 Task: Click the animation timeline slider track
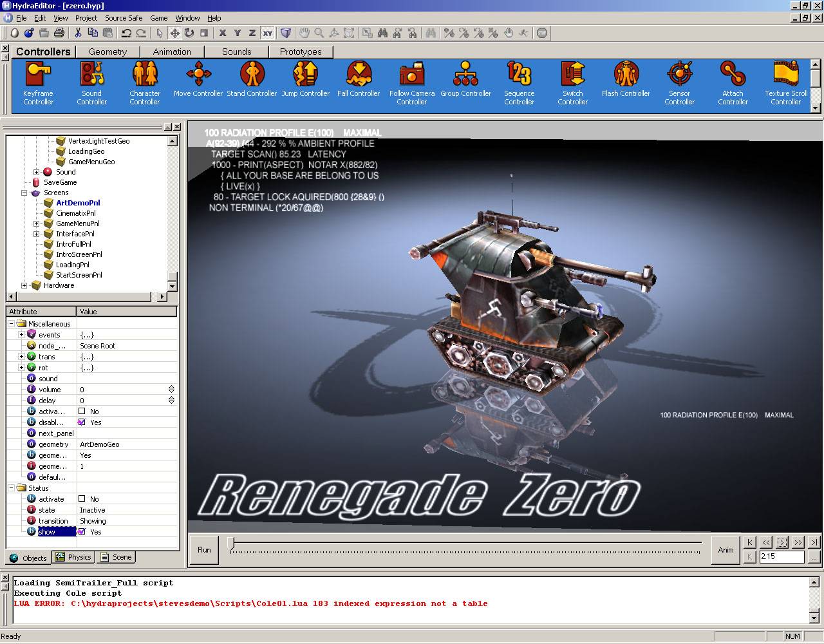464,547
